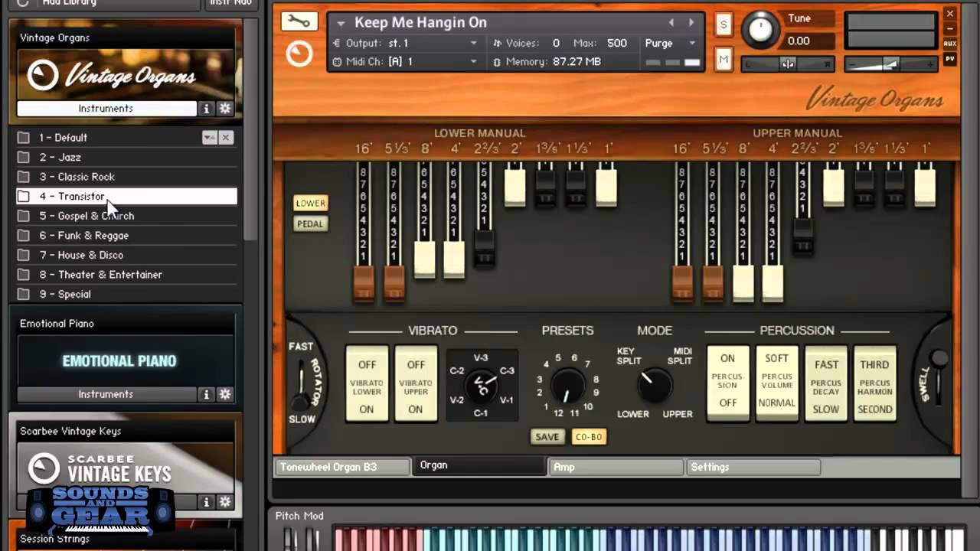Expand the instrument name dropdown arrow

341,23
